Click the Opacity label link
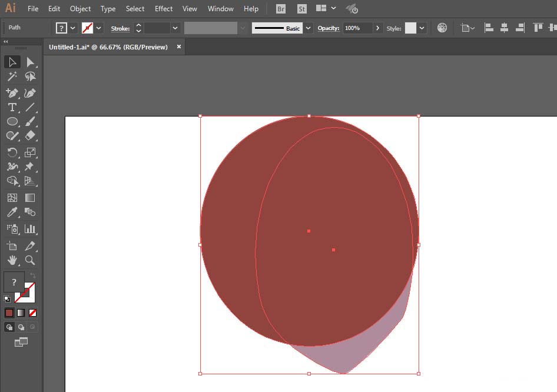The image size is (557, 392). pos(328,28)
